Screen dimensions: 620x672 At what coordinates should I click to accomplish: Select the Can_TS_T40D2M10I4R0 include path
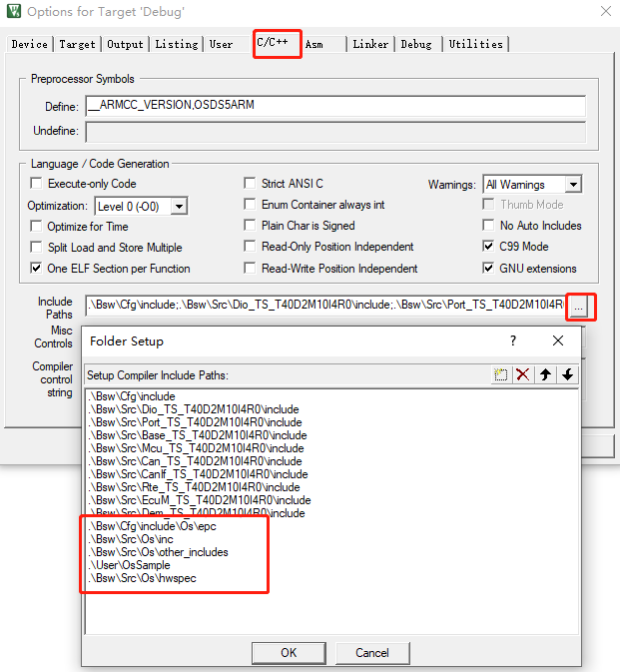pyautogui.click(x=195, y=461)
